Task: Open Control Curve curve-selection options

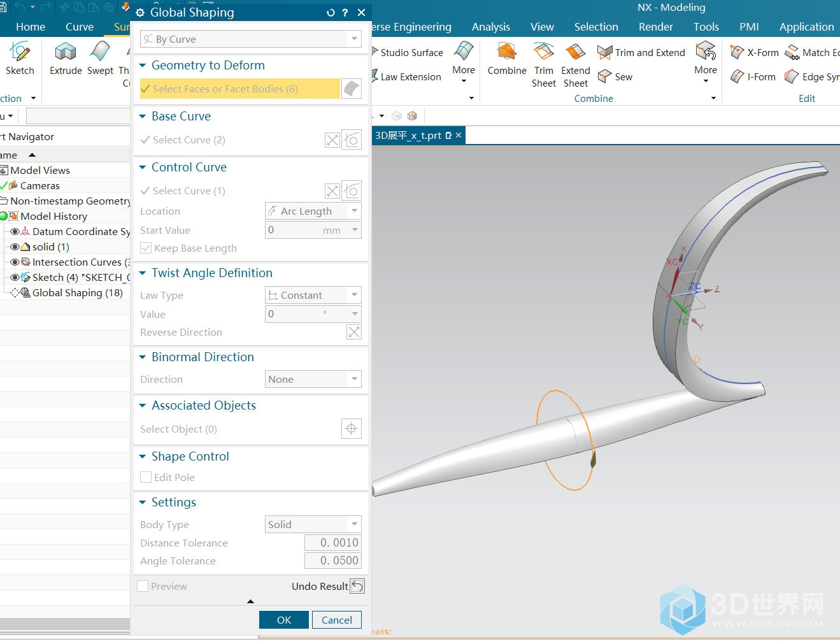Action: pyautogui.click(x=352, y=190)
